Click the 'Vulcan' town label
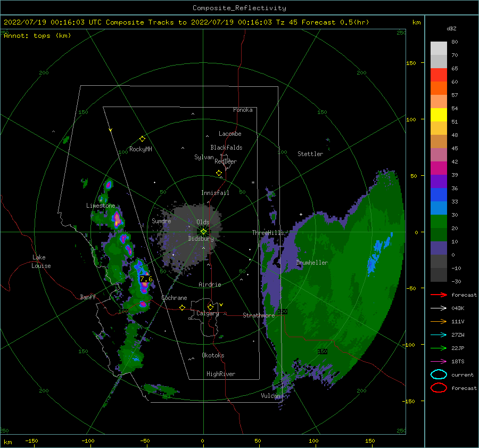The width and height of the screenshot is (479, 448). [270, 396]
